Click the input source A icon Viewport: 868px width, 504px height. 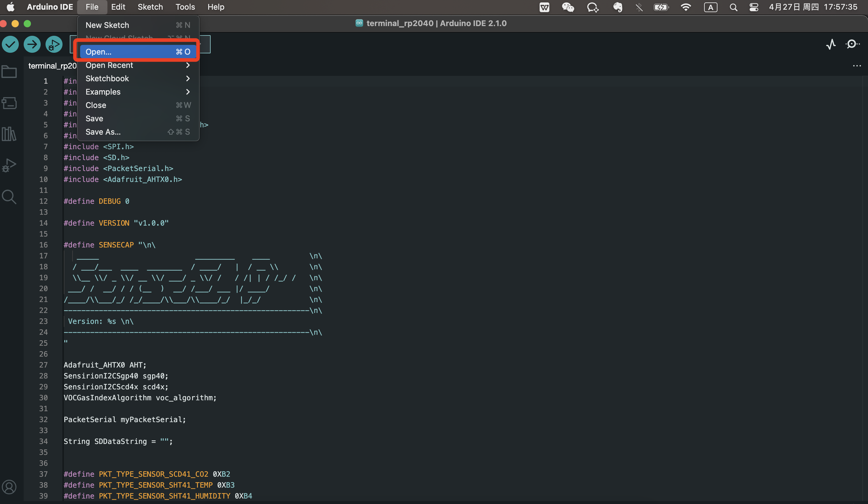pos(710,7)
